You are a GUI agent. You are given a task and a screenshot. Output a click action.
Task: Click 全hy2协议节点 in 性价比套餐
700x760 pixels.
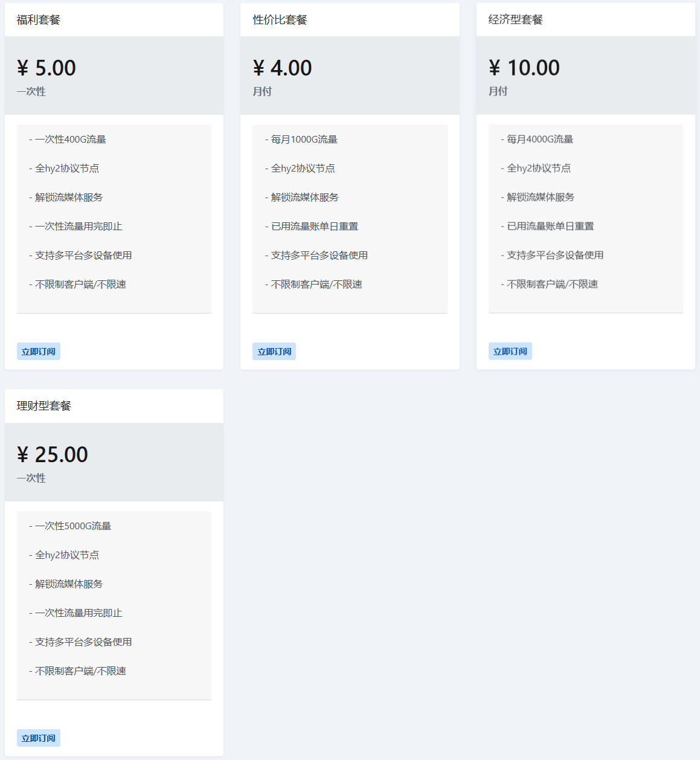pyautogui.click(x=300, y=169)
